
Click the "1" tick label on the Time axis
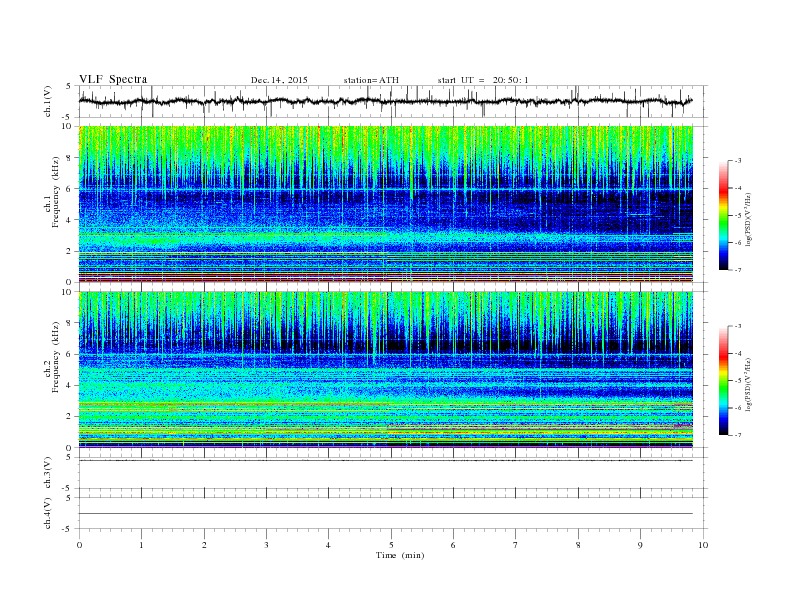[x=141, y=545]
